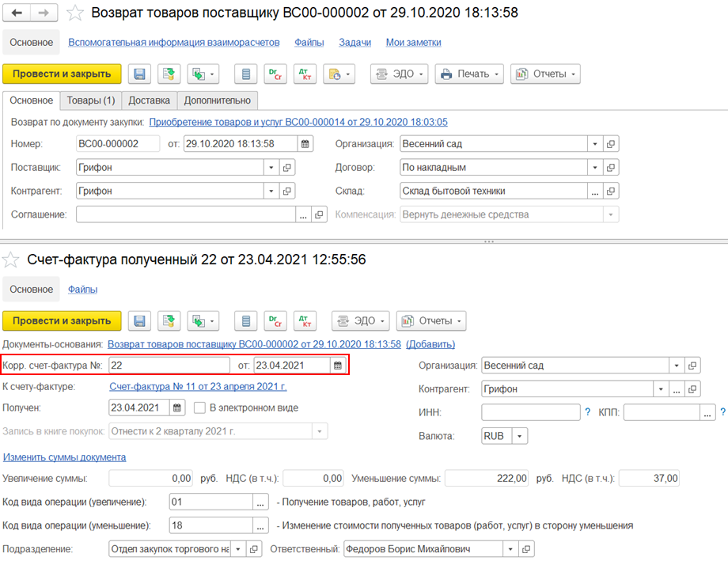728x561 pixels.
Task: Save the return document with floppy icon
Action: [x=139, y=74]
